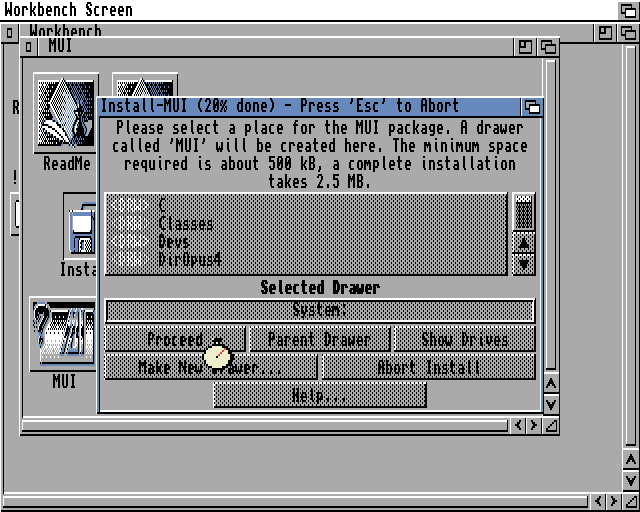Click the Workbench Screen title bar

coord(309,10)
